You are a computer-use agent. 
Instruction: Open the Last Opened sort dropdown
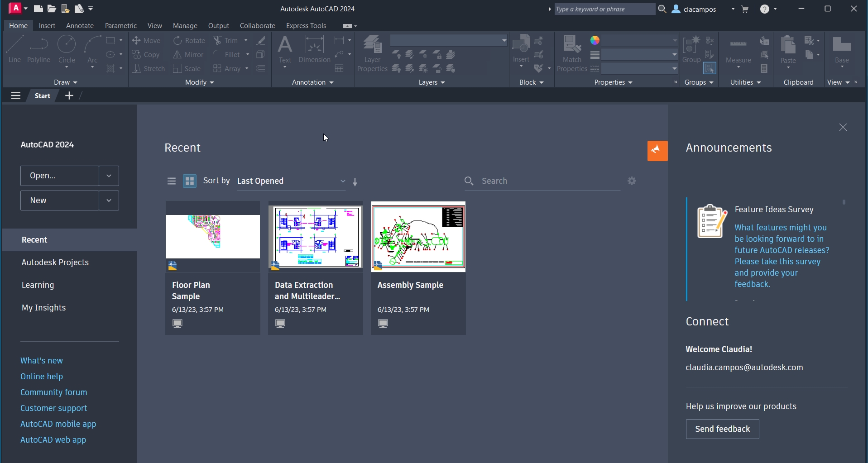343,181
